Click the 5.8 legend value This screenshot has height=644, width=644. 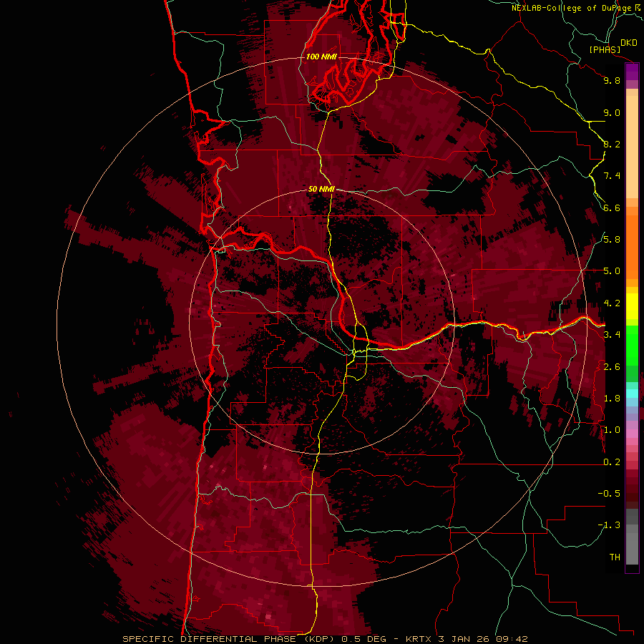pos(612,240)
